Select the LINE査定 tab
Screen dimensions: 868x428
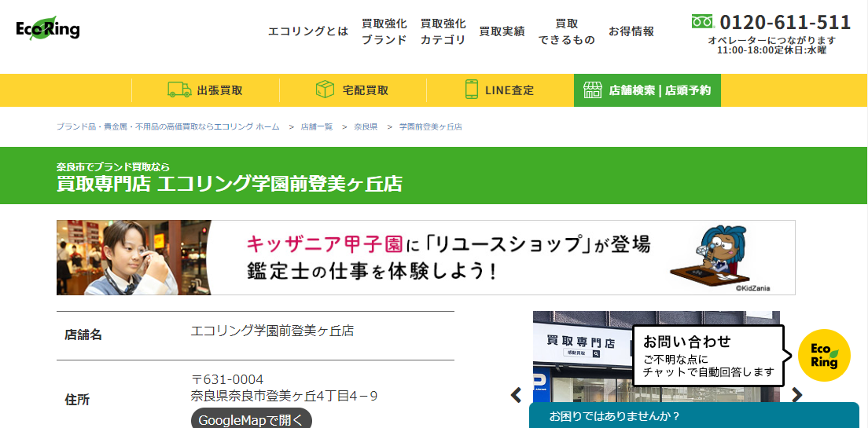[500, 90]
